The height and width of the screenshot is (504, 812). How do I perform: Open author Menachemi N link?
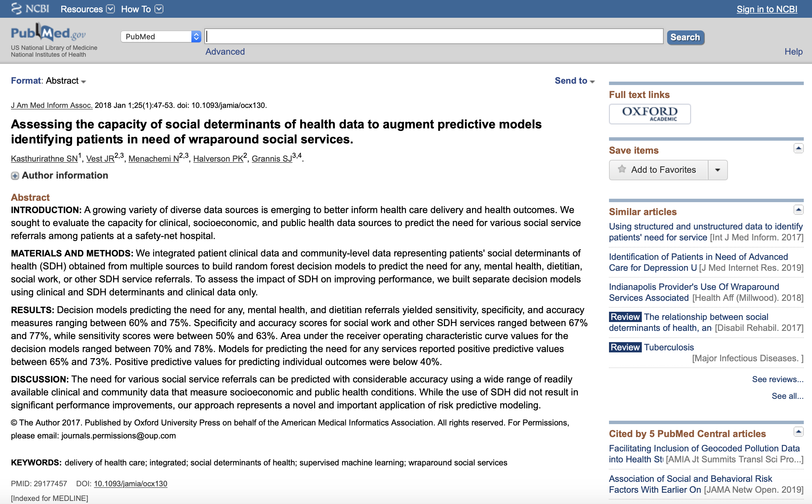[154, 159]
